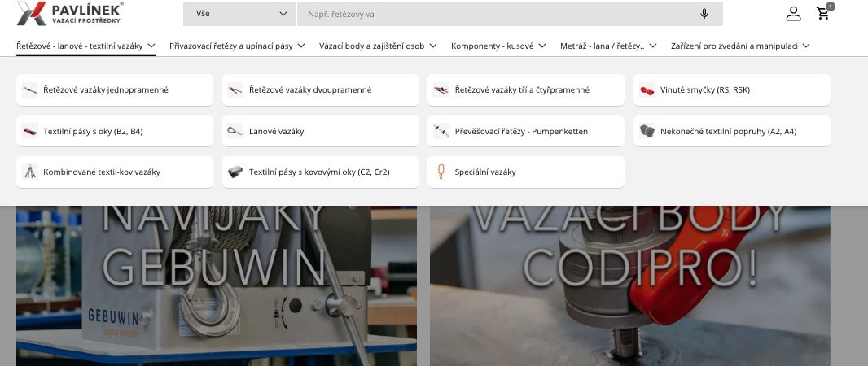Expand the Metráž - lana / řetězy chevron

click(x=653, y=46)
